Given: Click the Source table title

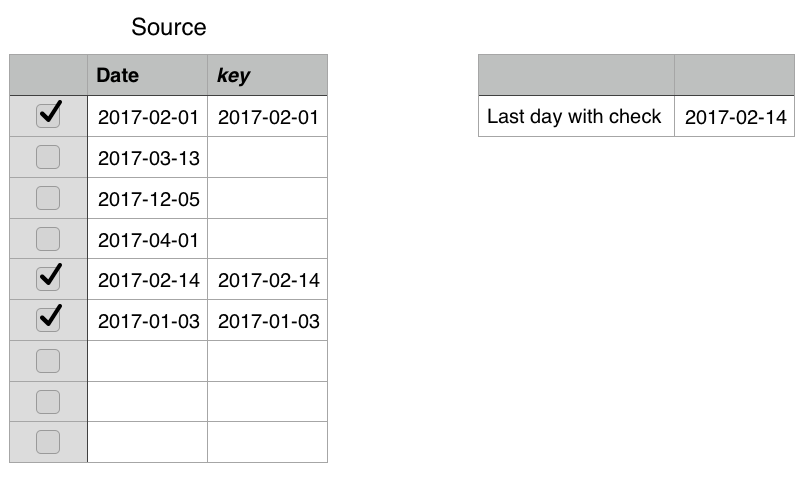Looking at the screenshot, I should [169, 27].
